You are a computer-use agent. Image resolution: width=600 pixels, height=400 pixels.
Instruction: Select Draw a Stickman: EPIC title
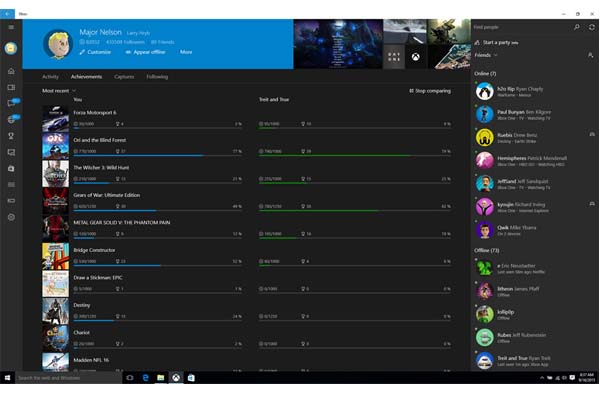[98, 278]
